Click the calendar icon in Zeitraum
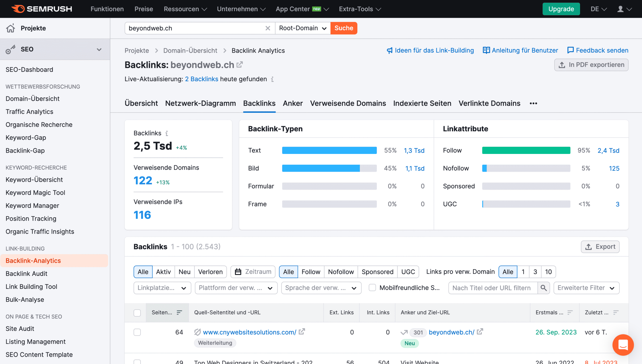This screenshot has width=642, height=364. click(238, 272)
